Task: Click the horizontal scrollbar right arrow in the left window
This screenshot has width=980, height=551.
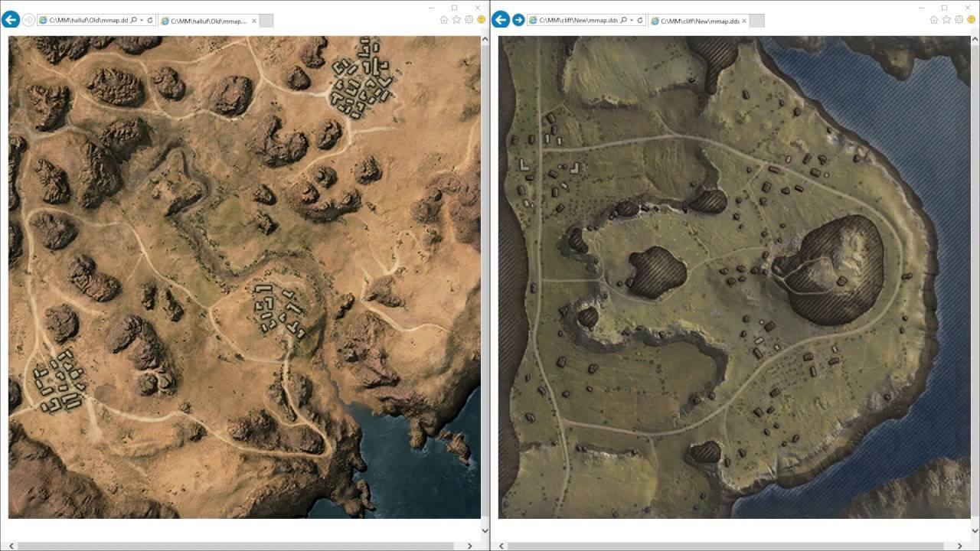Action: pyautogui.click(x=470, y=546)
